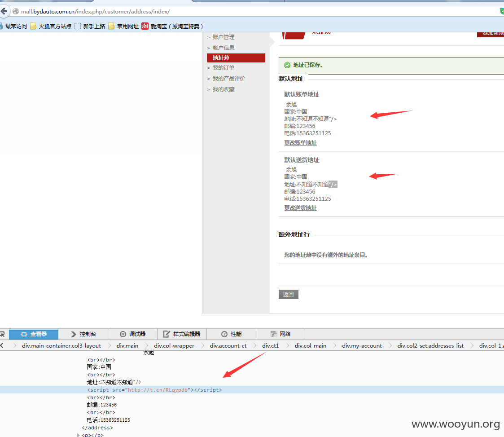Select the div.my-account breadcrumb
This screenshot has width=504, height=437.
362,346
